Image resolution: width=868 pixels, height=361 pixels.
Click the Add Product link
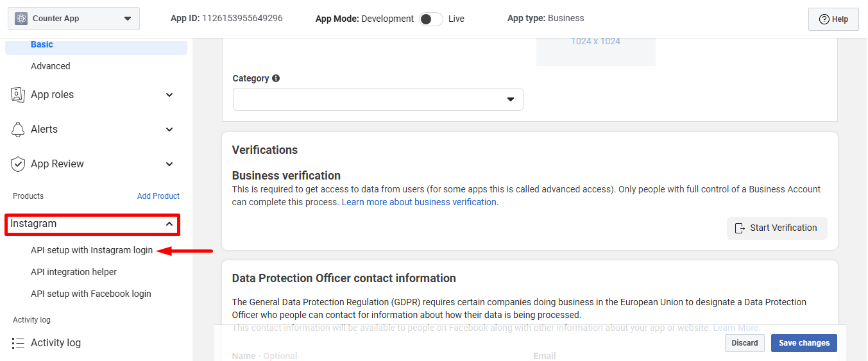[158, 196]
